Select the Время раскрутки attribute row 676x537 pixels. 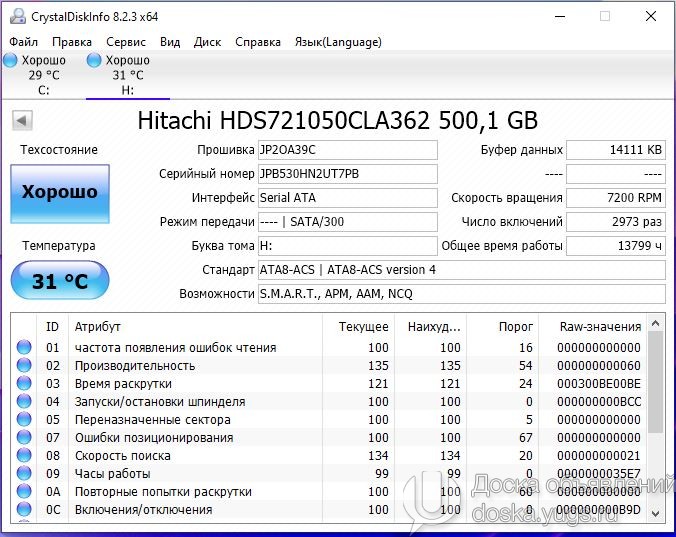tap(329, 384)
